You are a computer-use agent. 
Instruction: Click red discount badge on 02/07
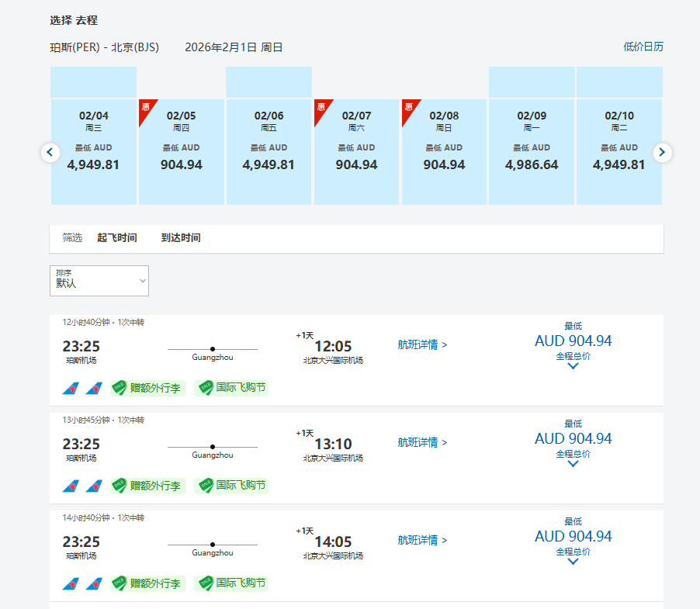point(321,109)
